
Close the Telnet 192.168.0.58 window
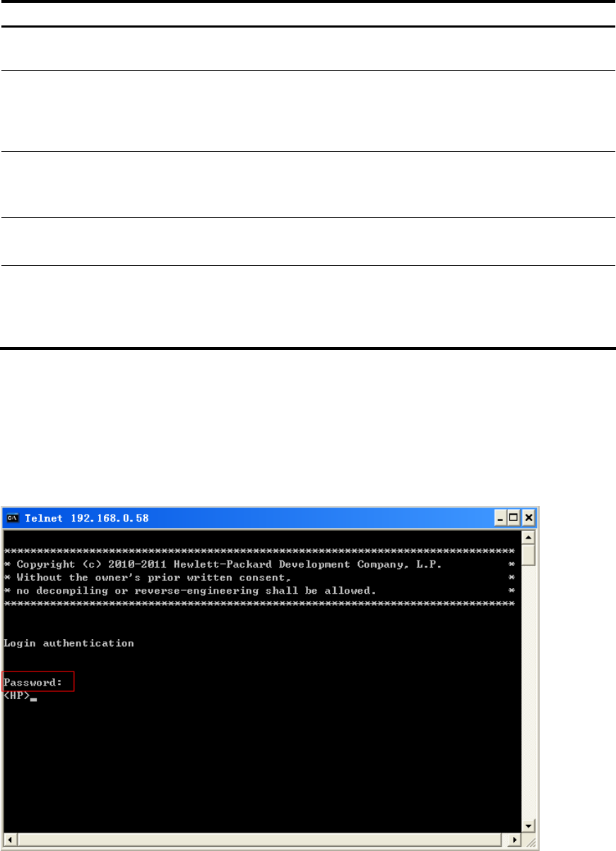(x=528, y=518)
